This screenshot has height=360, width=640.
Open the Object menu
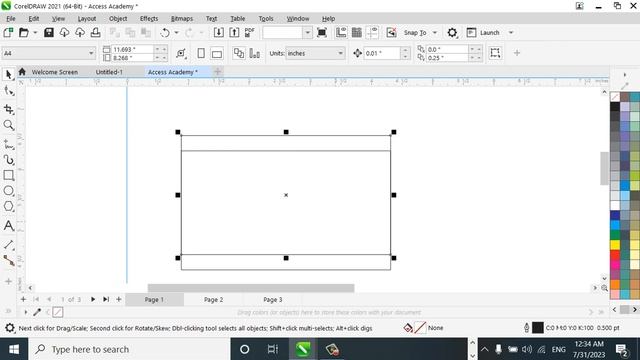tap(118, 18)
